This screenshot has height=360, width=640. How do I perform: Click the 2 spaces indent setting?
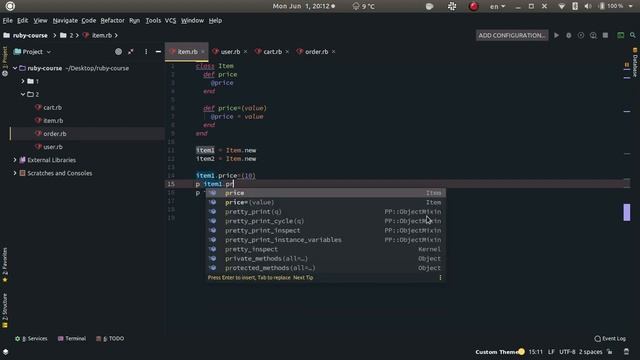pyautogui.click(x=590, y=352)
